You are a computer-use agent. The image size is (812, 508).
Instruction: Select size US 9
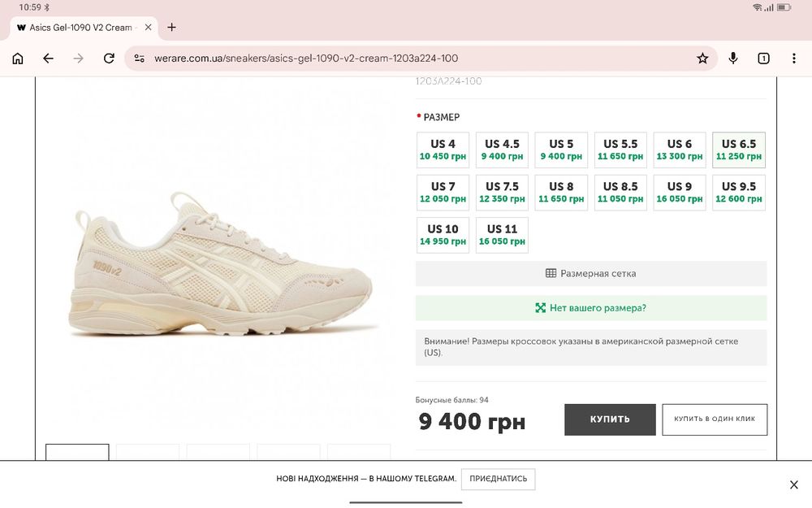pyautogui.click(x=680, y=193)
